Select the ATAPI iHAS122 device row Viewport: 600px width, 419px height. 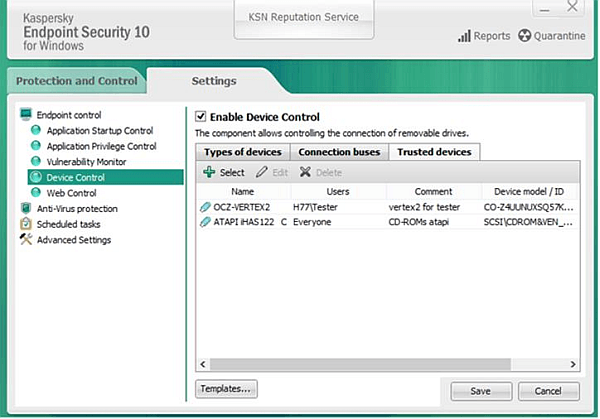coord(387,222)
